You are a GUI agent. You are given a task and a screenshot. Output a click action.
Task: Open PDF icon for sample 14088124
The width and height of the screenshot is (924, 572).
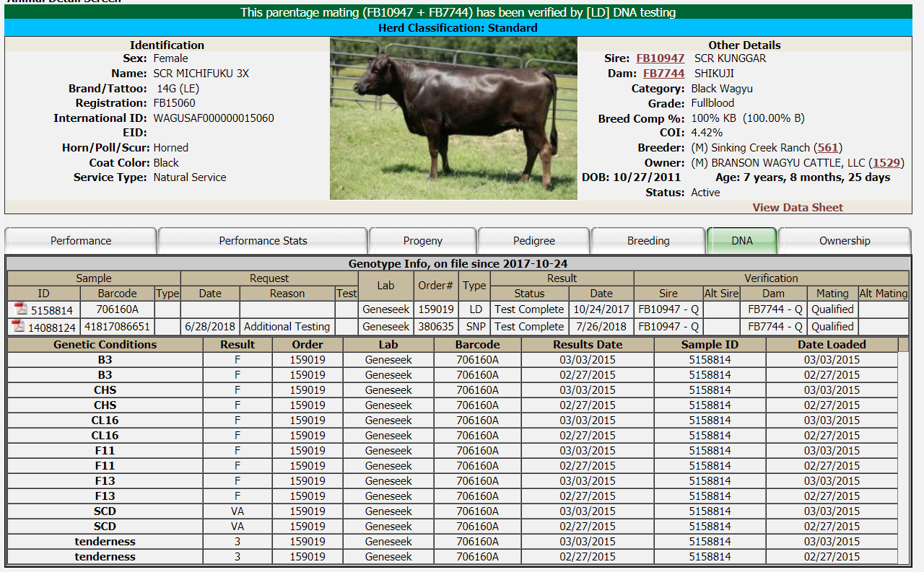tap(18, 326)
